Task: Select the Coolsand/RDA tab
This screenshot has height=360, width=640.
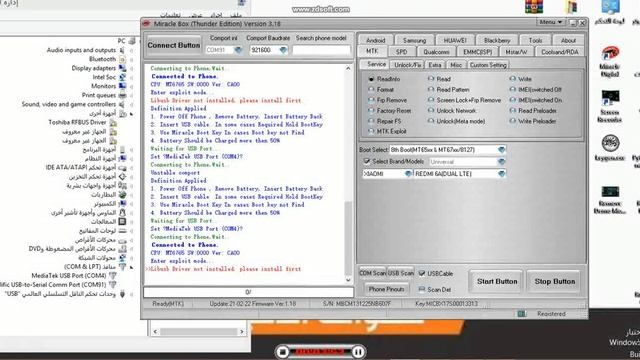Action: (x=560, y=52)
